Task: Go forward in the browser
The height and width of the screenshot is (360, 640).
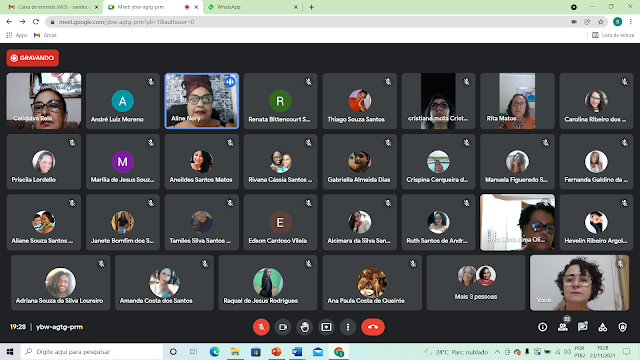Action: 22,22
